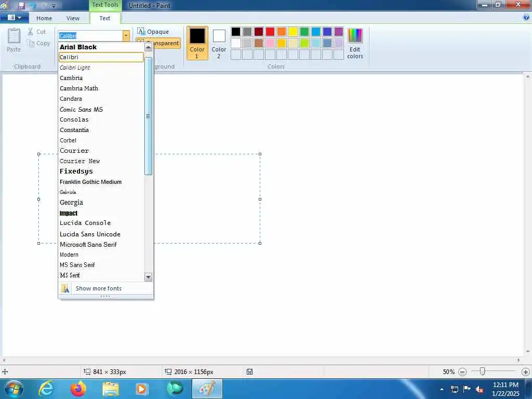Show hidden tray icons arrow

442,389
